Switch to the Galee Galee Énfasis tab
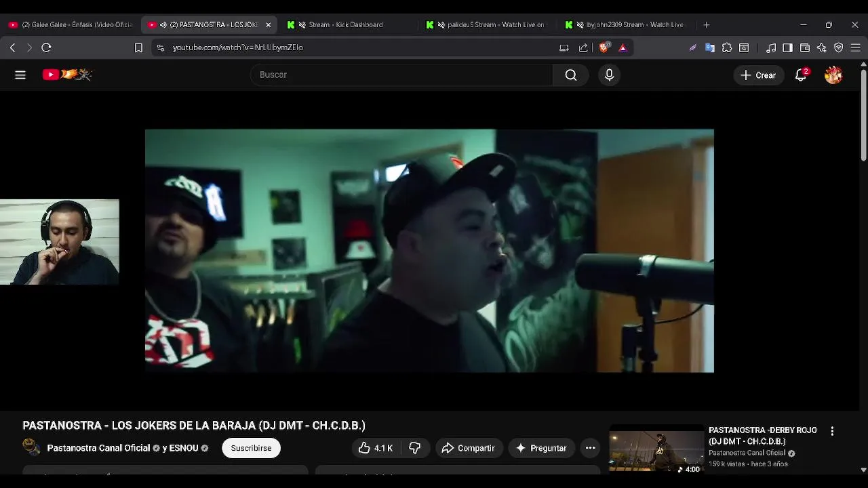 pyautogui.click(x=71, y=24)
